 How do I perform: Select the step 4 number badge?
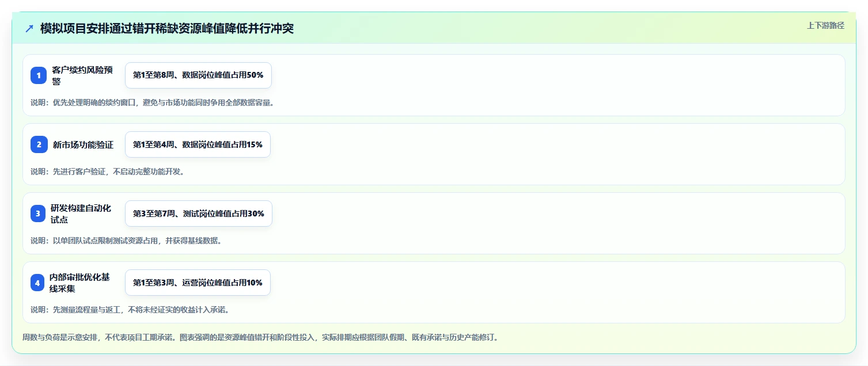pyautogui.click(x=38, y=283)
